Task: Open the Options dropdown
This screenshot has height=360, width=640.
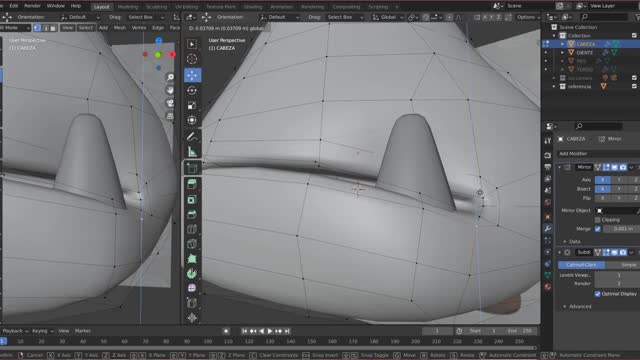Action: point(528,17)
